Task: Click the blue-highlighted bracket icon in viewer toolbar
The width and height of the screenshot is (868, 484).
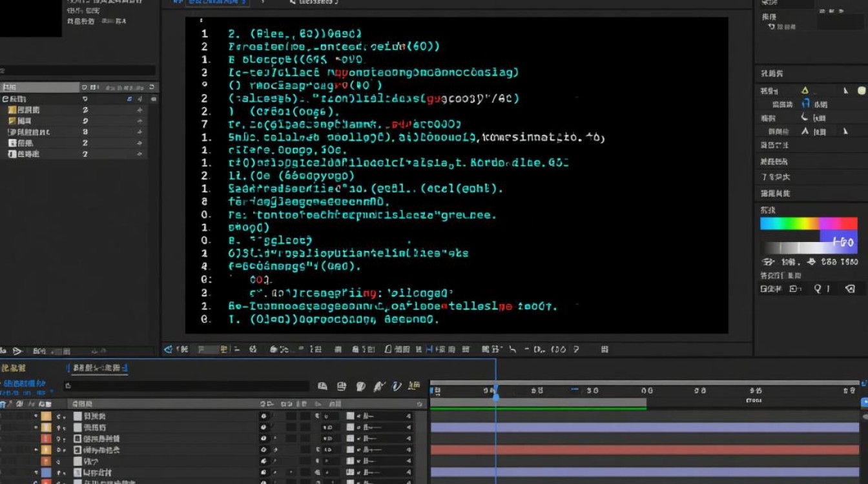Action: [x=429, y=349]
